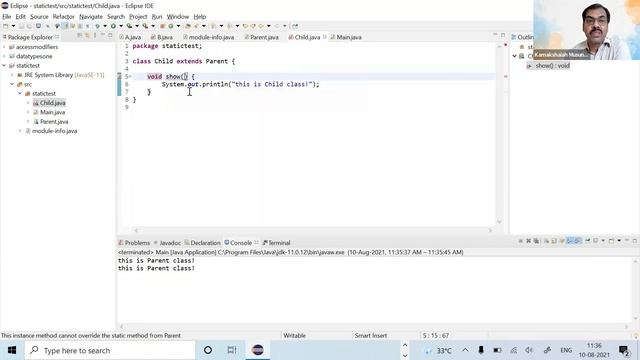Click the Clear Console icon
Image resolution: width=640 pixels, height=360 pixels.
click(547, 241)
